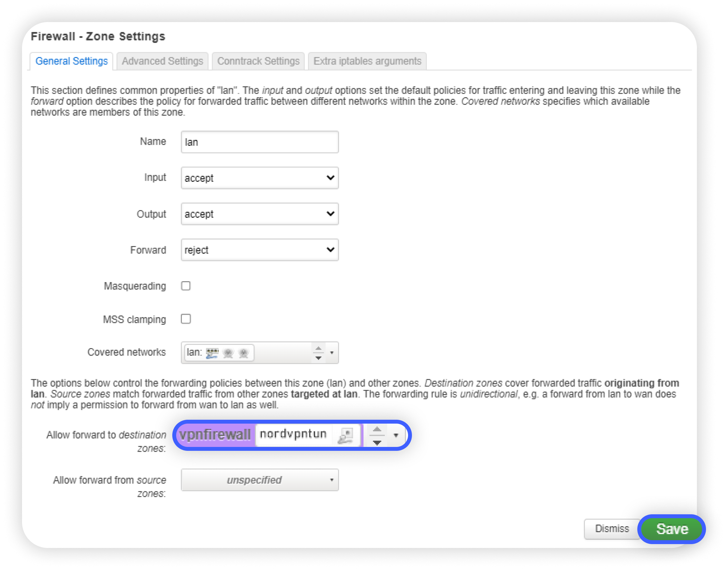The image size is (728, 570).
Task: Click the up arrow in Covered networks stepper
Action: click(x=318, y=348)
